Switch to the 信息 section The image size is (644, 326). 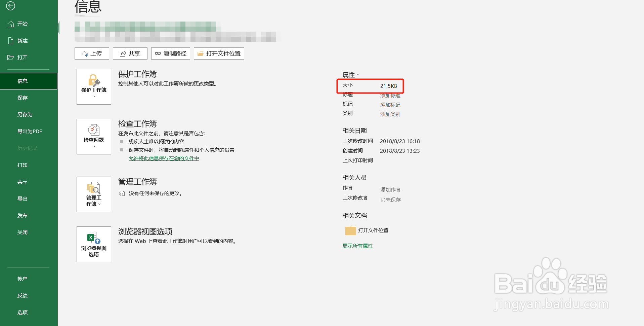[23, 81]
